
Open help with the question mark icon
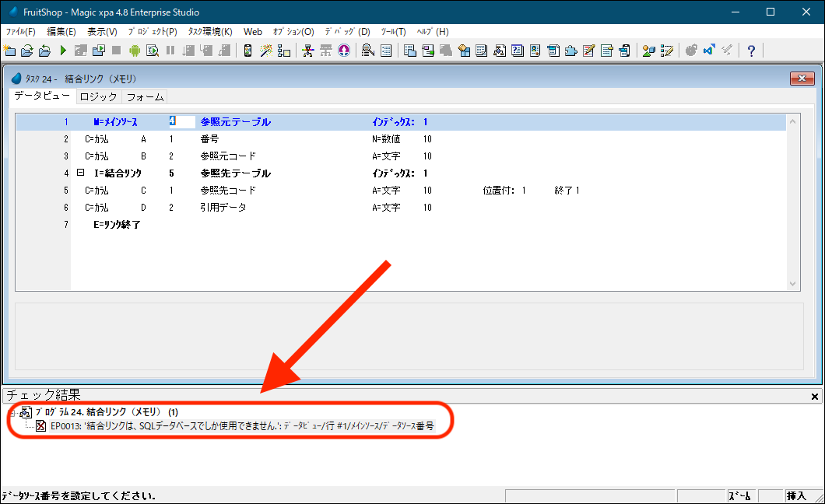(x=751, y=51)
